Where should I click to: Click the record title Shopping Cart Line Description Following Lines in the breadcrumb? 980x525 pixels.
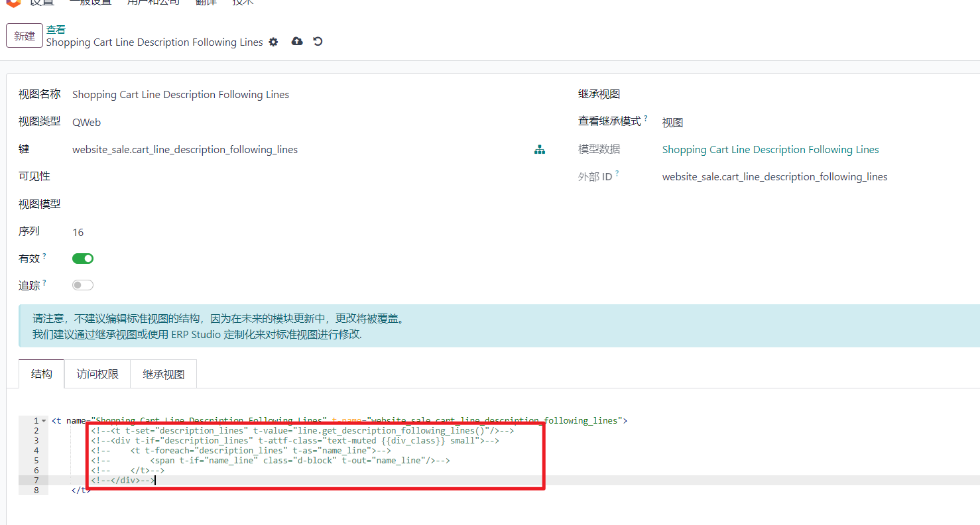[x=154, y=42]
